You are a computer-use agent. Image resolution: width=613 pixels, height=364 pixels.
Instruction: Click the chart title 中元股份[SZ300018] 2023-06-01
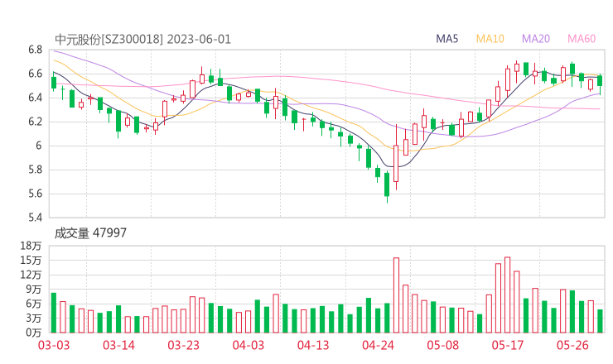[142, 40]
